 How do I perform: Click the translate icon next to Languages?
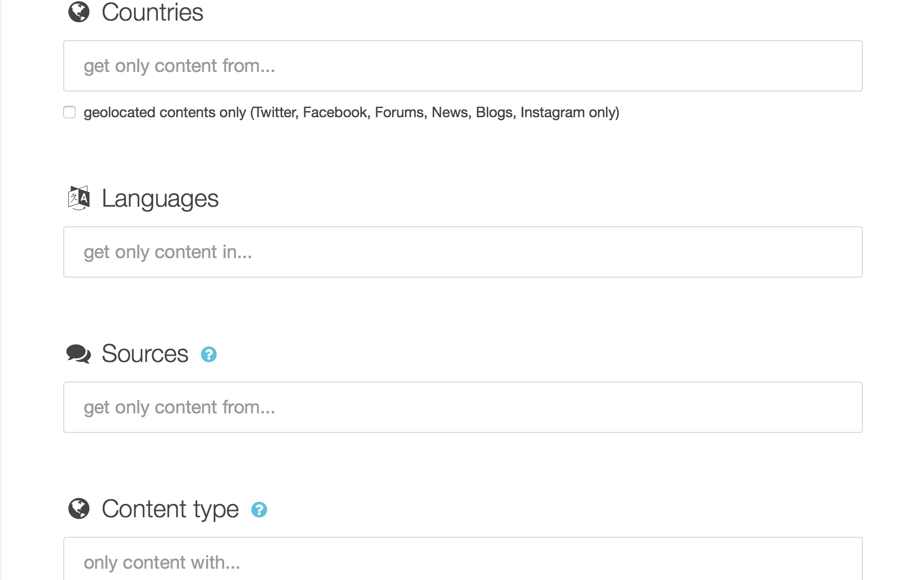click(79, 198)
